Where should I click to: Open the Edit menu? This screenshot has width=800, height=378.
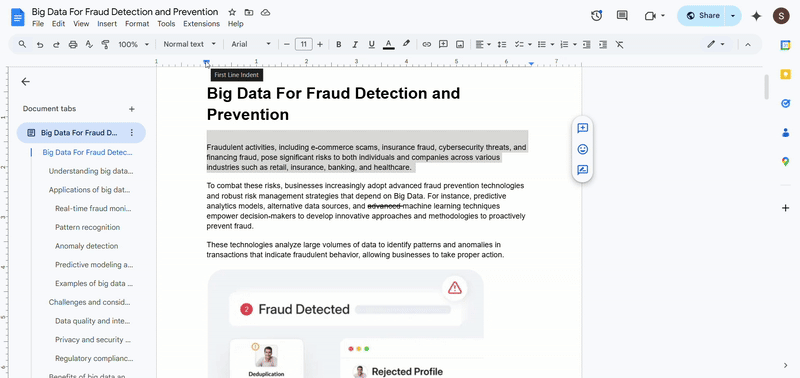tap(58, 24)
